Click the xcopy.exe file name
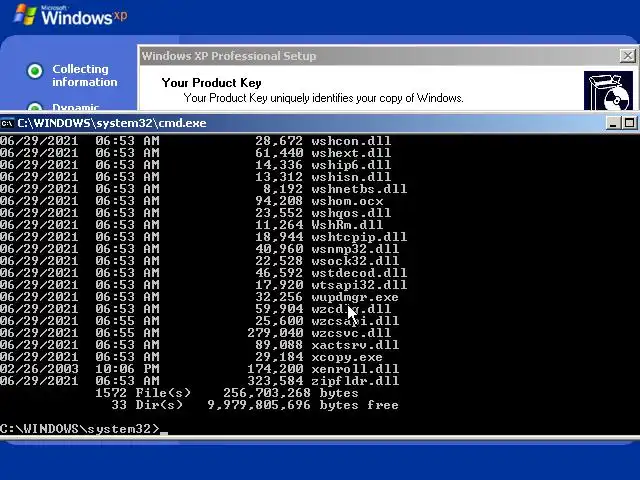This screenshot has height=480, width=640. pyautogui.click(x=347, y=357)
